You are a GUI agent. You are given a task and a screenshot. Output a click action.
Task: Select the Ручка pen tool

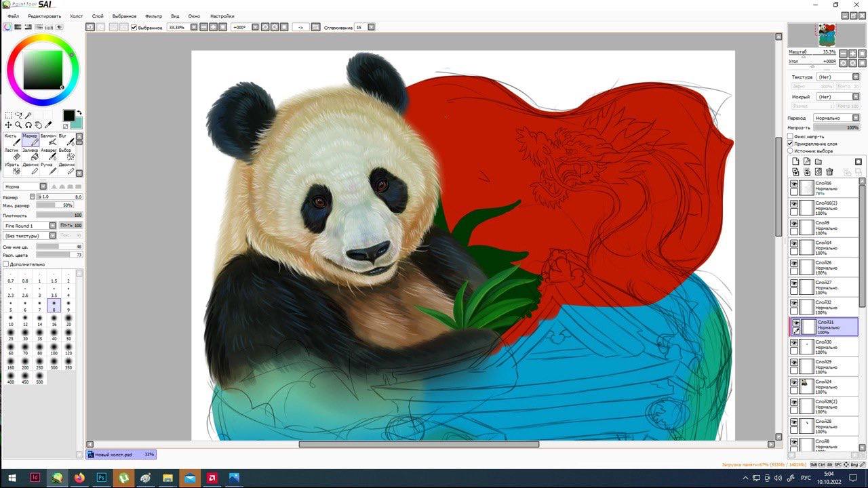click(x=48, y=169)
